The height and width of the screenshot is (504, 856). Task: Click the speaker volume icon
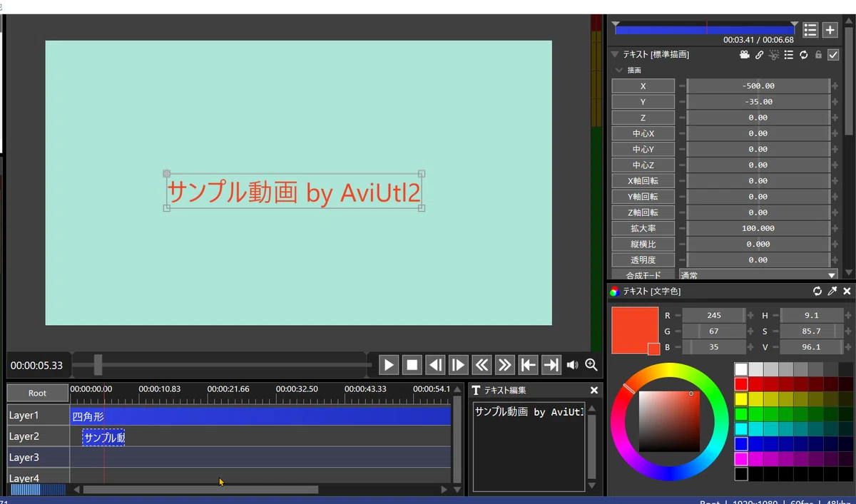tap(572, 365)
